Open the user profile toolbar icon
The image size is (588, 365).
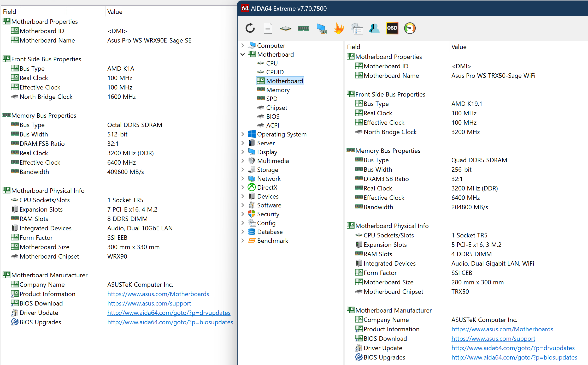coord(374,28)
